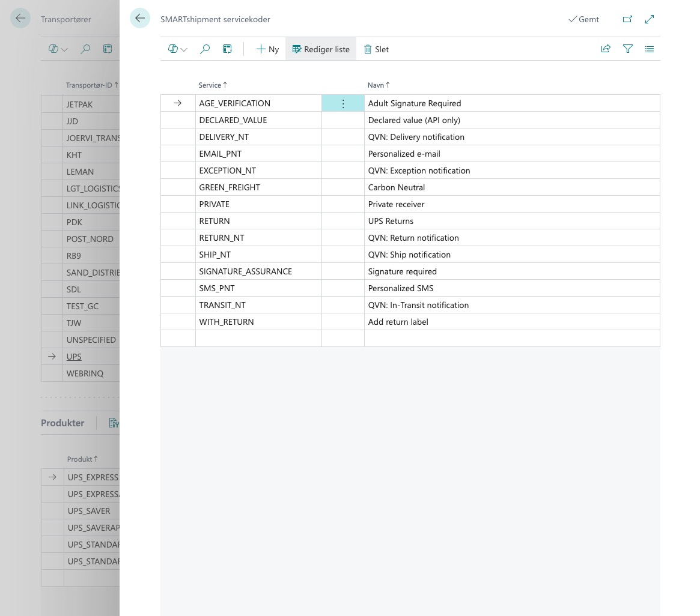
Task: Open the row menu for AGE_VERIFICATION
Action: pos(343,103)
